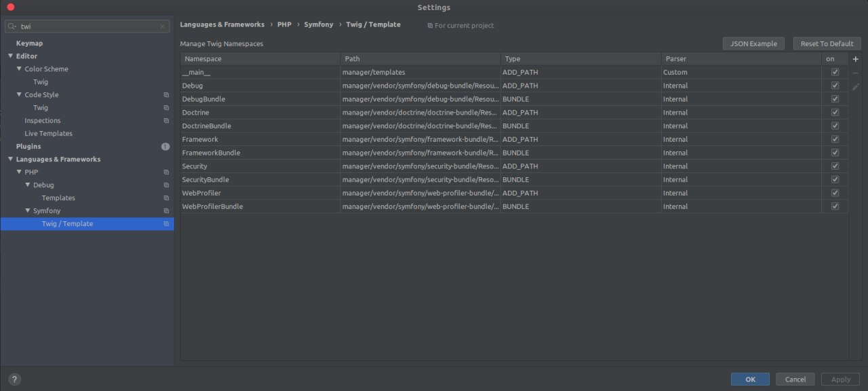Click the Cancel button

(x=795, y=379)
